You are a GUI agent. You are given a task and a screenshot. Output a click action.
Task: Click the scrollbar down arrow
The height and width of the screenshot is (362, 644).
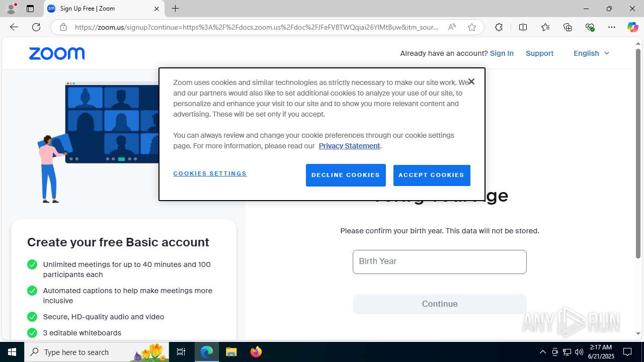[638, 334]
